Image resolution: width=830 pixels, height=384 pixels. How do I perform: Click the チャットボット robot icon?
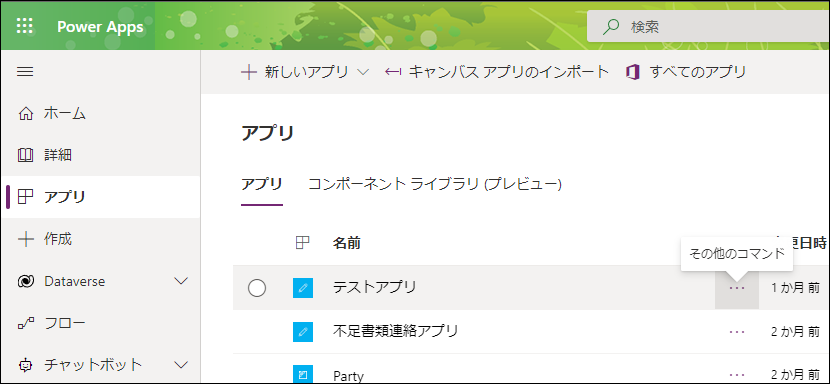[25, 365]
